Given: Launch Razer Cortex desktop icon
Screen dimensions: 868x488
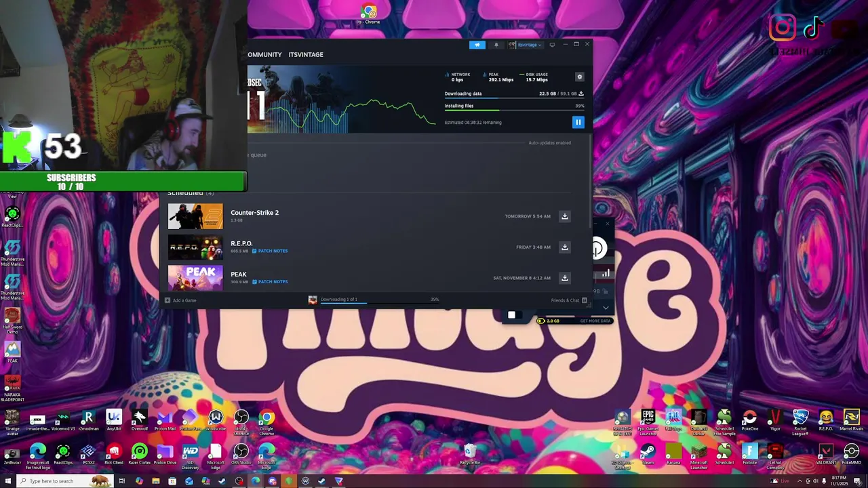Looking at the screenshot, I should coord(140,454).
